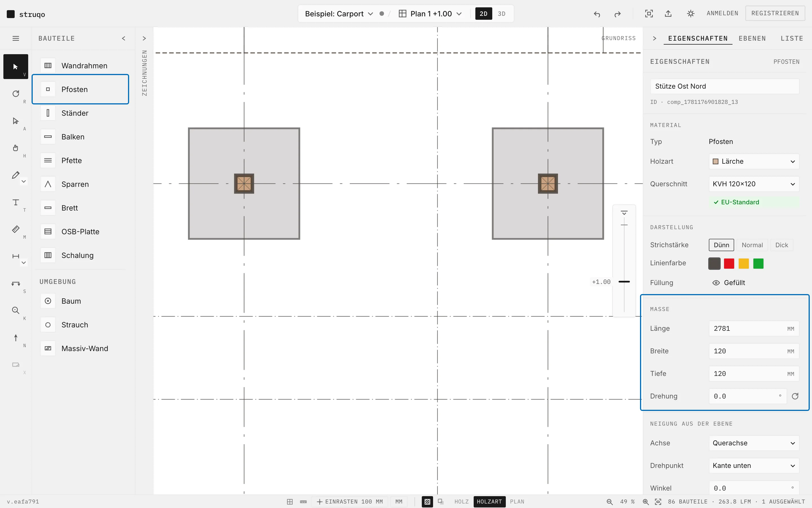This screenshot has width=812, height=508.
Task: Switch color mode to Holz
Action: (x=461, y=502)
